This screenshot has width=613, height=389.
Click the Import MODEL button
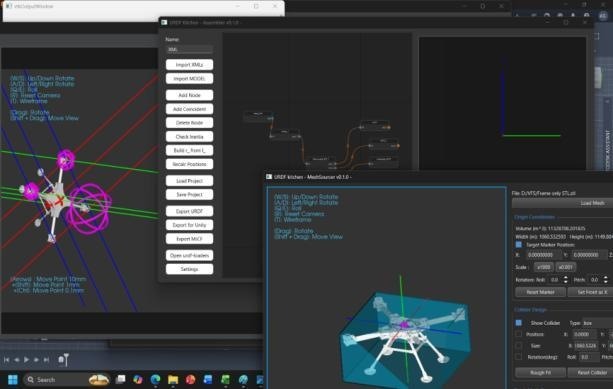(x=189, y=79)
